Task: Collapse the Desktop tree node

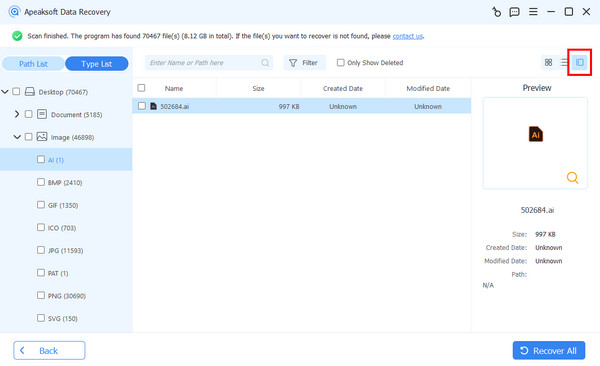Action: [5, 92]
